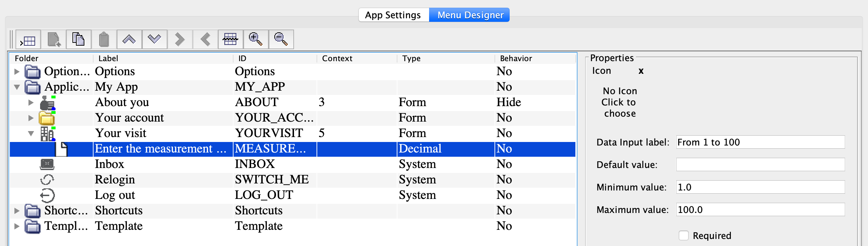Viewport: 868px width, 246px height.
Task: Click the clipboard paste toolbar icon
Action: pyautogui.click(x=104, y=39)
